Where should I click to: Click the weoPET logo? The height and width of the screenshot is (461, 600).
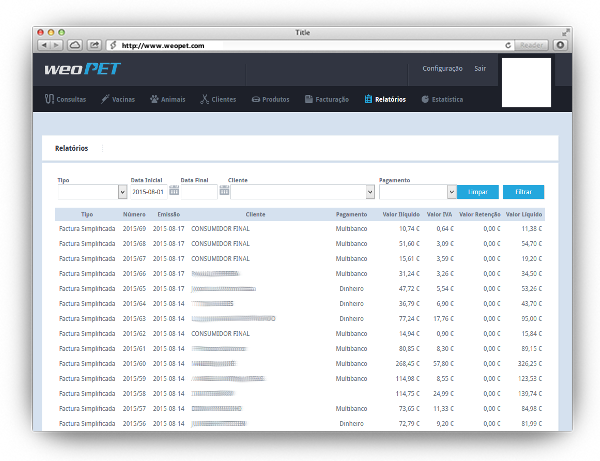pyautogui.click(x=82, y=70)
